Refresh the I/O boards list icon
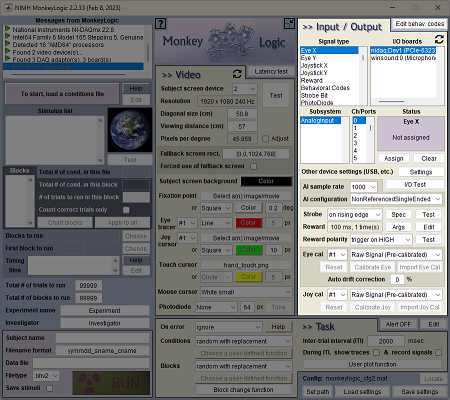Image resolution: width=450 pixels, height=400 pixels. pos(439,39)
